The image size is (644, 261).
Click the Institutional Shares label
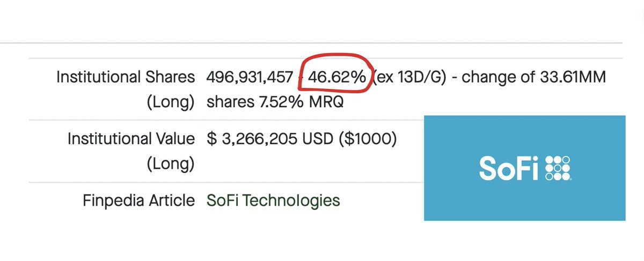(126, 78)
